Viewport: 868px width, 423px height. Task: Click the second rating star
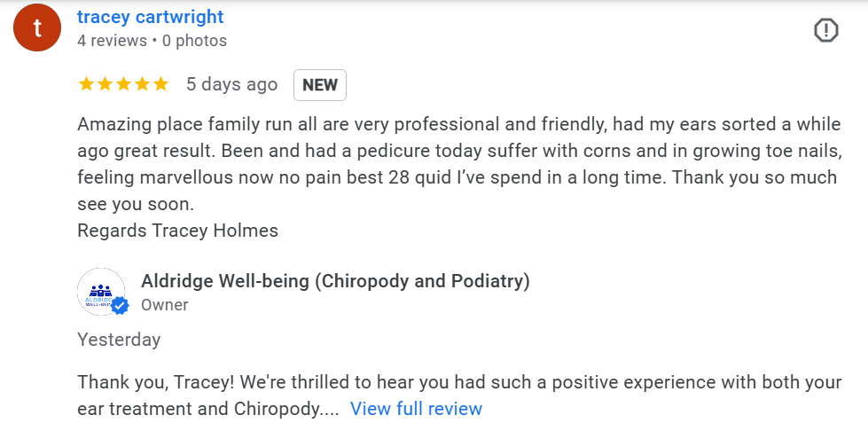[105, 84]
